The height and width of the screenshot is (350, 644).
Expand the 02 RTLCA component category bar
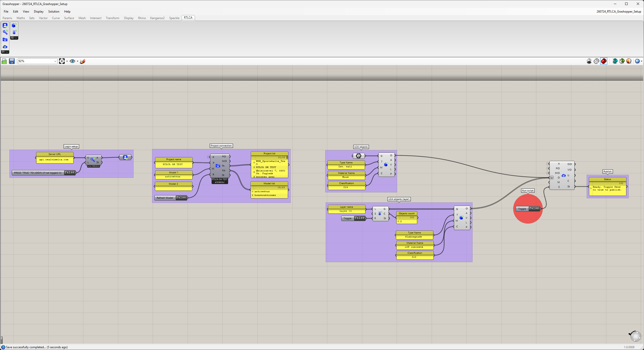[14, 38]
